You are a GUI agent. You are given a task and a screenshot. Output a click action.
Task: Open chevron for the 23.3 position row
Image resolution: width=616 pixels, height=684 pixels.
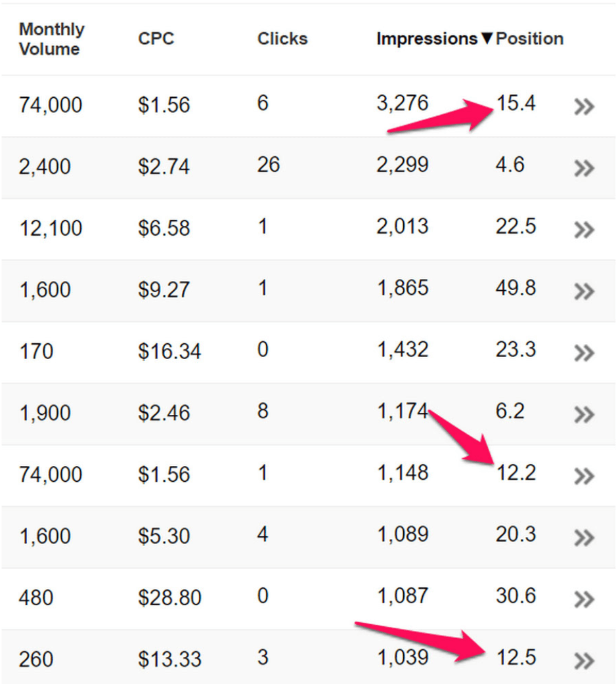[x=584, y=353]
